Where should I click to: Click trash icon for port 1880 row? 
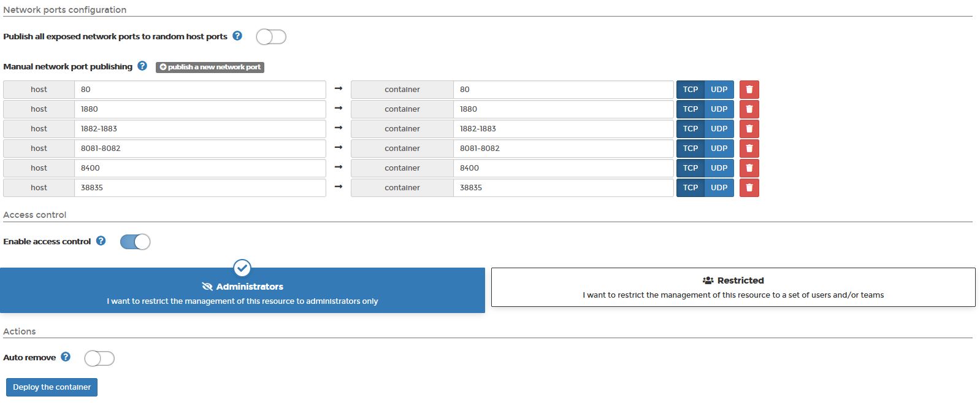[749, 109]
